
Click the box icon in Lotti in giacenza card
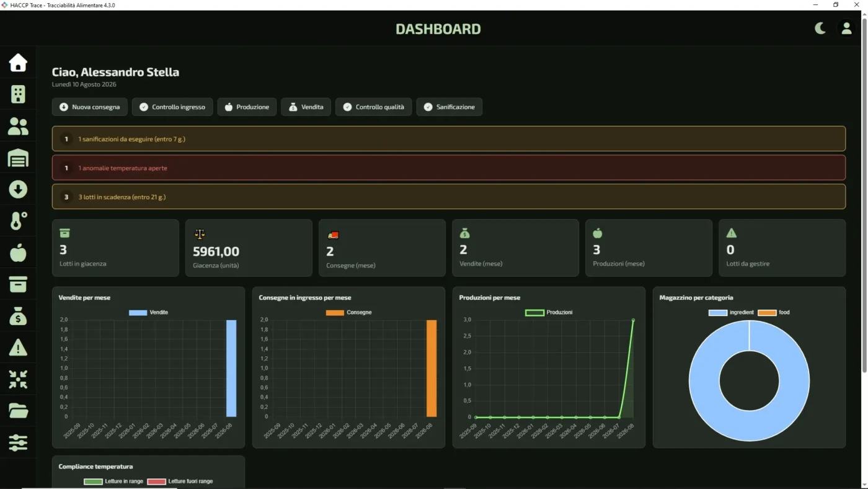tap(64, 233)
